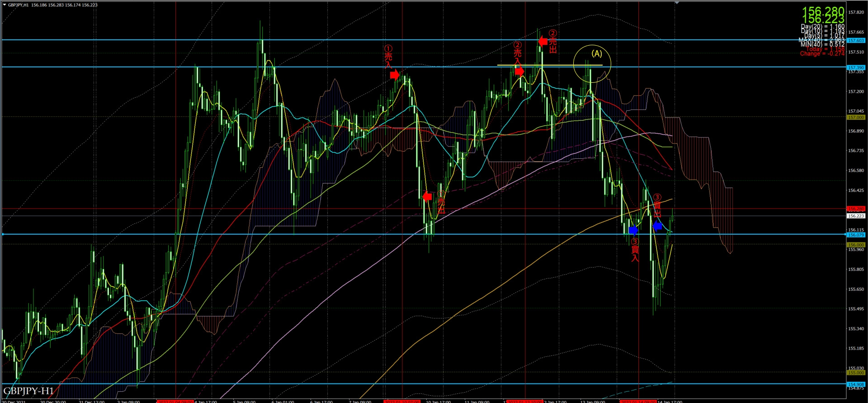Click the 157.665 price scale label
868x403 pixels.
[x=856, y=32]
